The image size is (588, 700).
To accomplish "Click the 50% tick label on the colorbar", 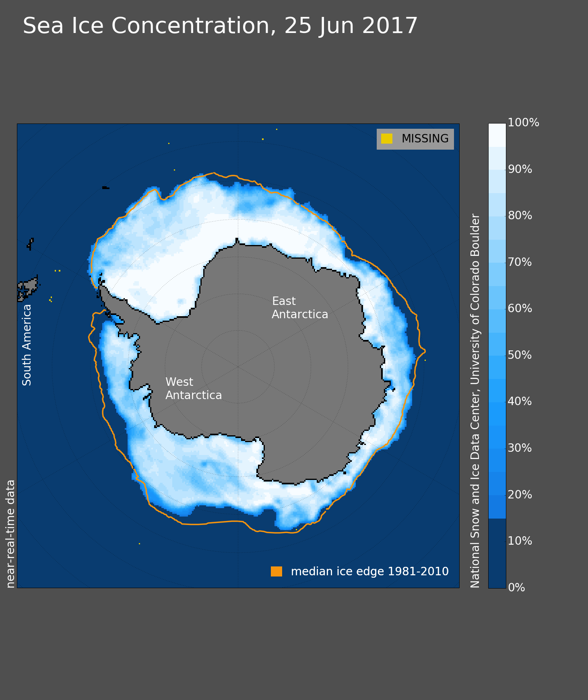I will click(520, 355).
